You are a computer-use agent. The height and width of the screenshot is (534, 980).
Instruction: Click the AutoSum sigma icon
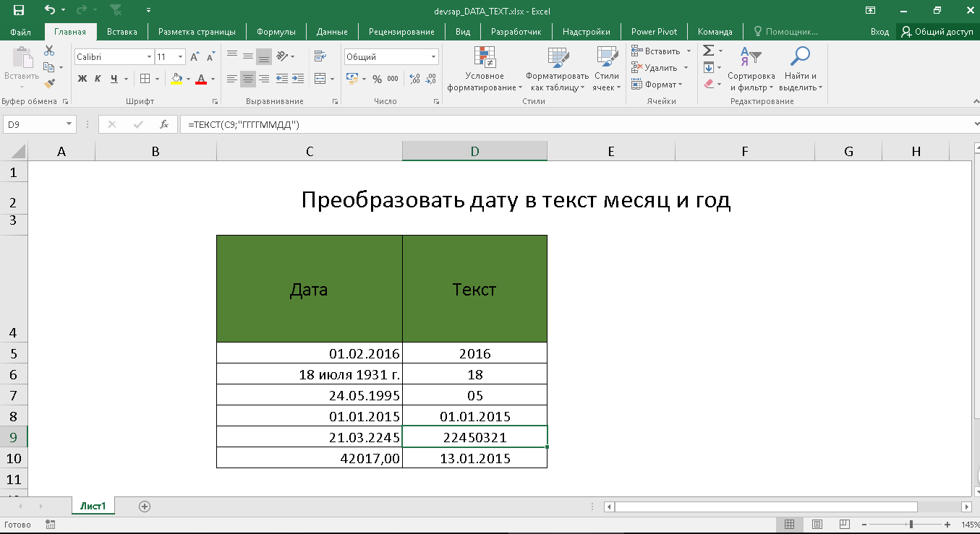click(x=709, y=51)
